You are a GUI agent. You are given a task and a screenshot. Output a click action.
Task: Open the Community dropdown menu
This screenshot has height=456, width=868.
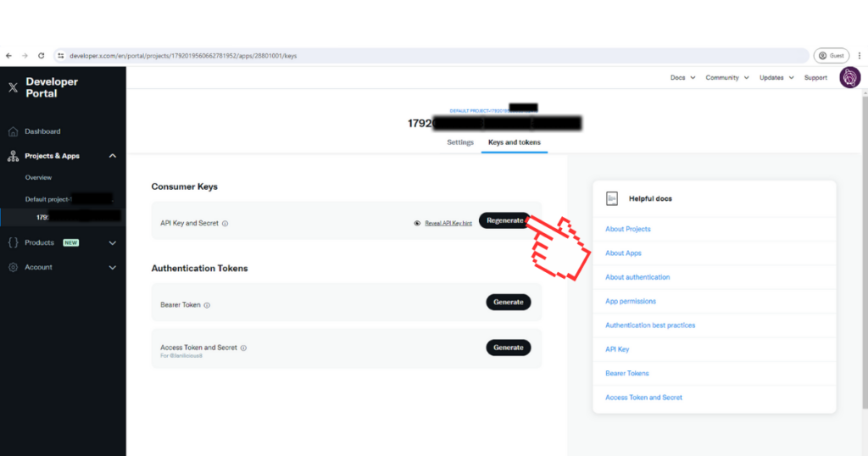[x=726, y=78]
